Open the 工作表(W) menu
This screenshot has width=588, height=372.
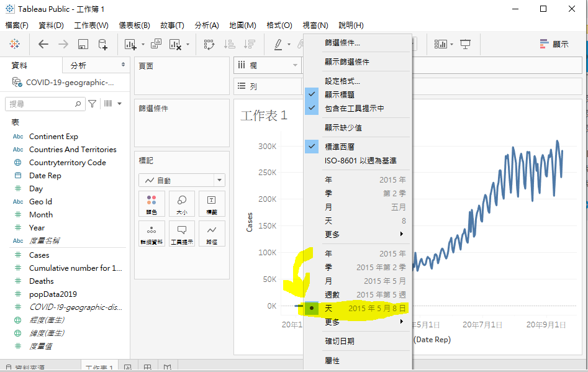pos(91,25)
